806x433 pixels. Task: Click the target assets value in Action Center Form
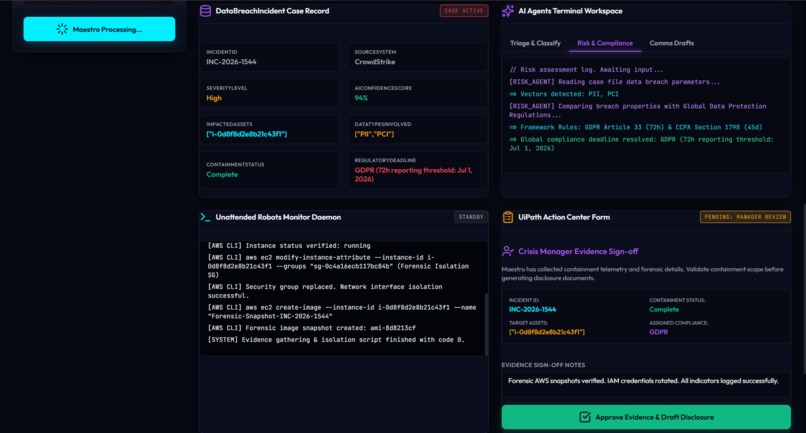pos(547,332)
